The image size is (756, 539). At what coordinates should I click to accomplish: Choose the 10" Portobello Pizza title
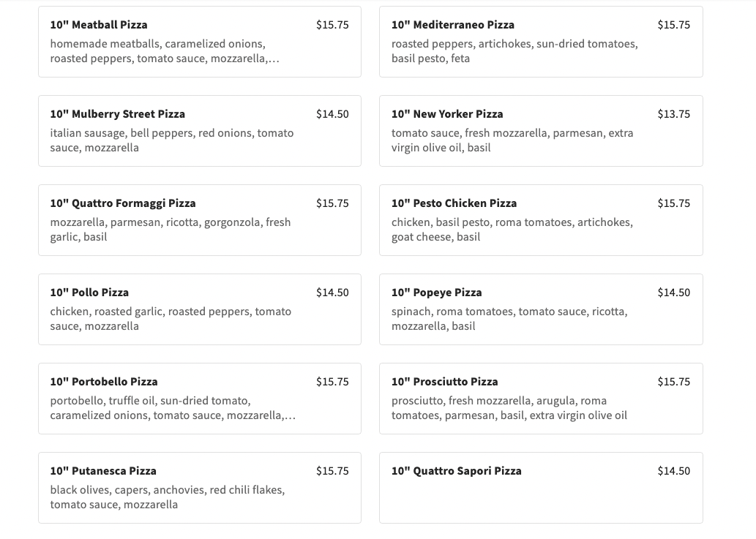coord(104,382)
